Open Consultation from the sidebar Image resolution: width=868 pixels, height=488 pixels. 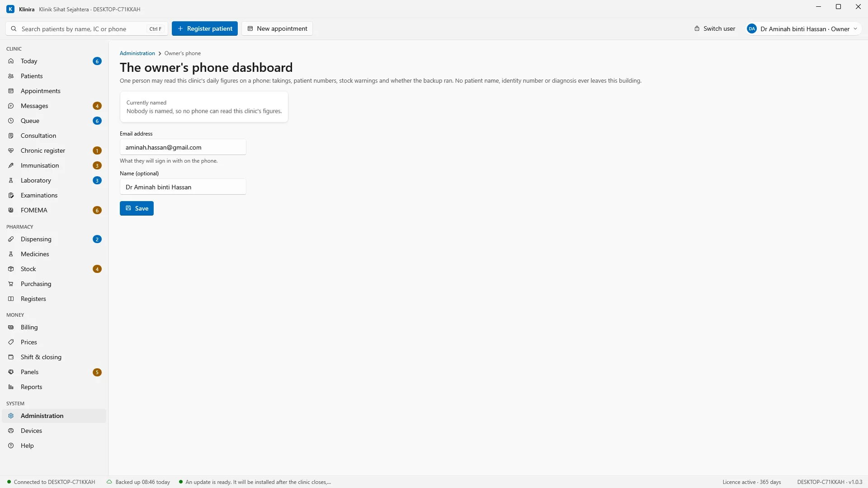coord(54,136)
